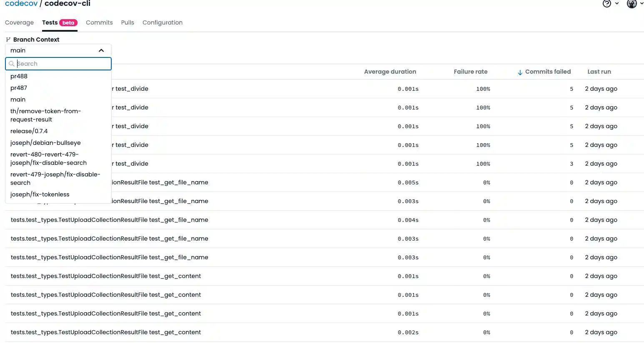Focus the branch Search input field

pyautogui.click(x=63, y=64)
